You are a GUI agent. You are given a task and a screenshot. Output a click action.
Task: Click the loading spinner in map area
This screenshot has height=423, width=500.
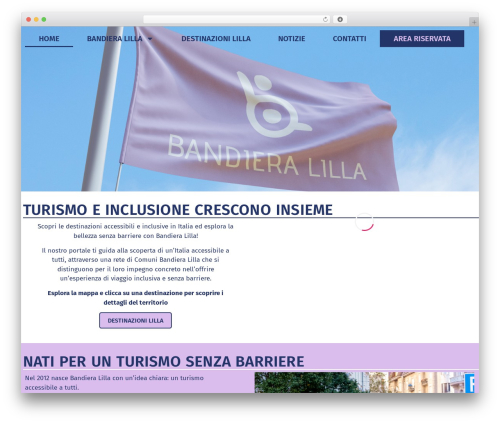[x=364, y=222]
